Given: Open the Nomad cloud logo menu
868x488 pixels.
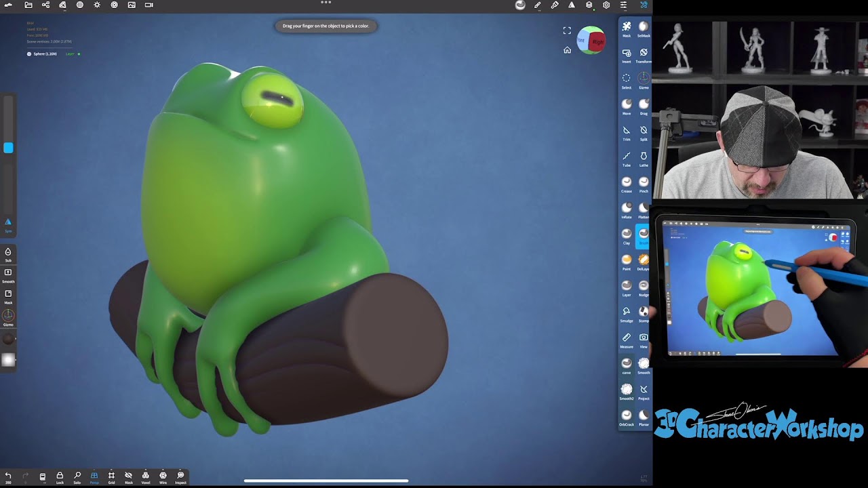Looking at the screenshot, I should coord(9,5).
